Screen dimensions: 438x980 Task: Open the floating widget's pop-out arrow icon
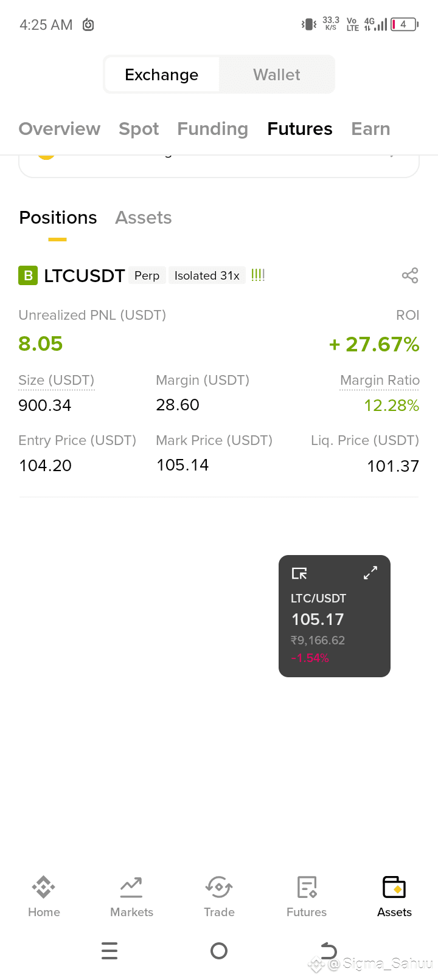(299, 573)
